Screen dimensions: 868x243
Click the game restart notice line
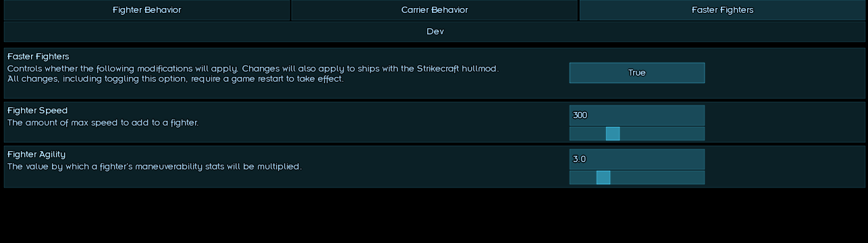point(175,79)
